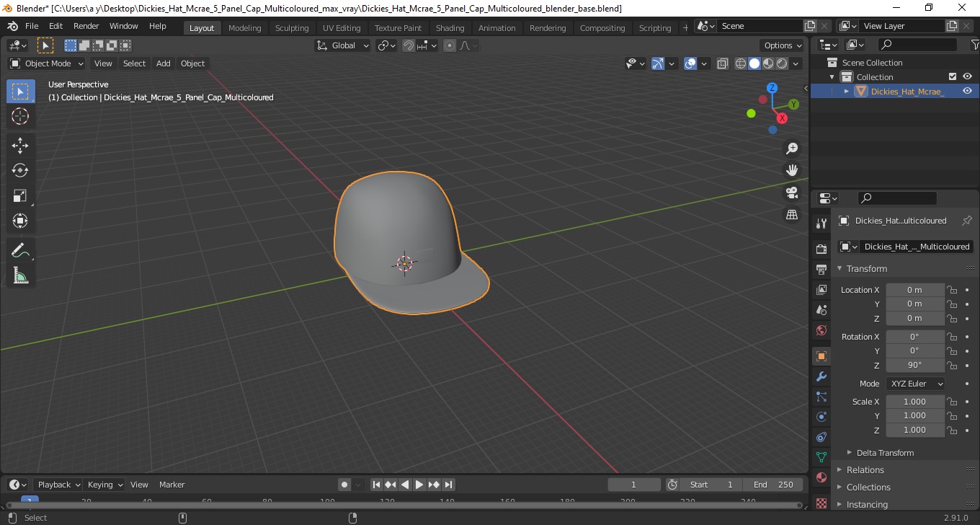
Task: Hide Collection with its eye icon
Action: coord(967,76)
